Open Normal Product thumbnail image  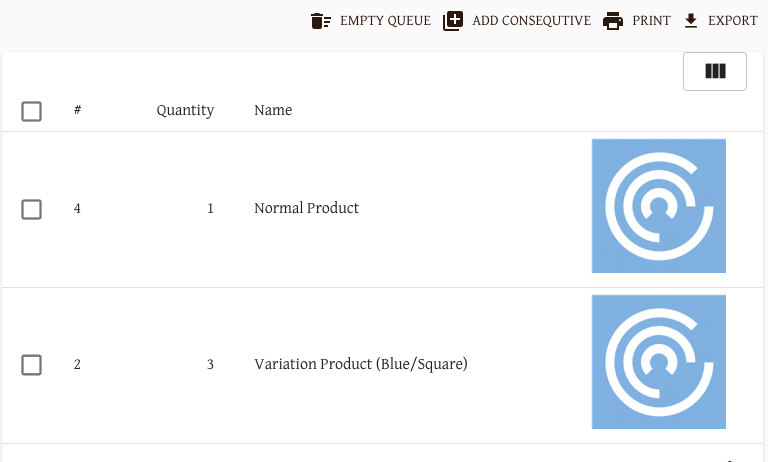pyautogui.click(x=659, y=206)
